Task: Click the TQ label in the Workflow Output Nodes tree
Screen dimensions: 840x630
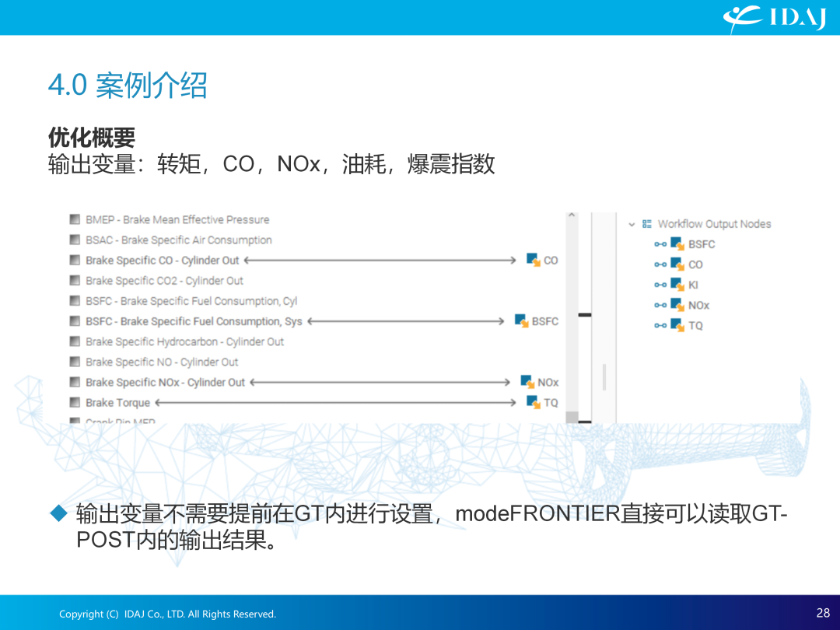Action: [x=695, y=326]
